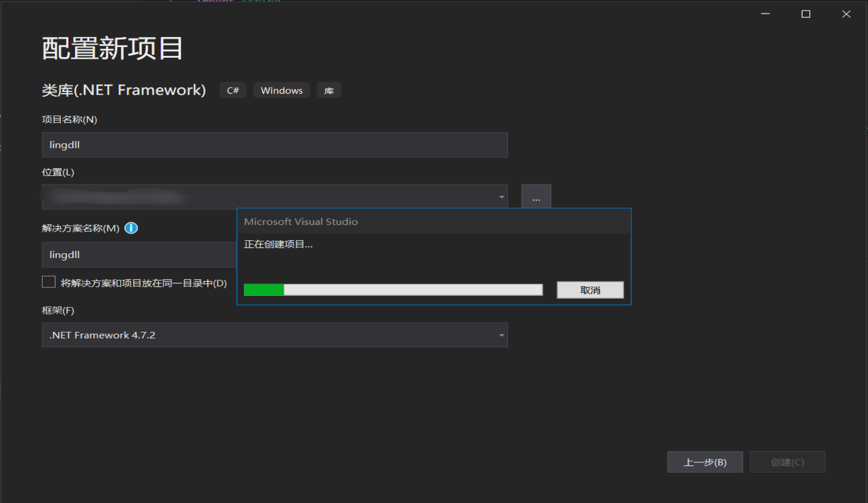
Task: Click the 框架(F) label
Action: click(x=58, y=310)
